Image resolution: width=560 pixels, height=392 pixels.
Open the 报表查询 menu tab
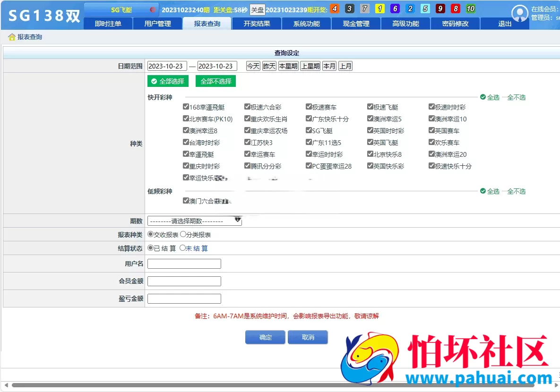(x=207, y=24)
